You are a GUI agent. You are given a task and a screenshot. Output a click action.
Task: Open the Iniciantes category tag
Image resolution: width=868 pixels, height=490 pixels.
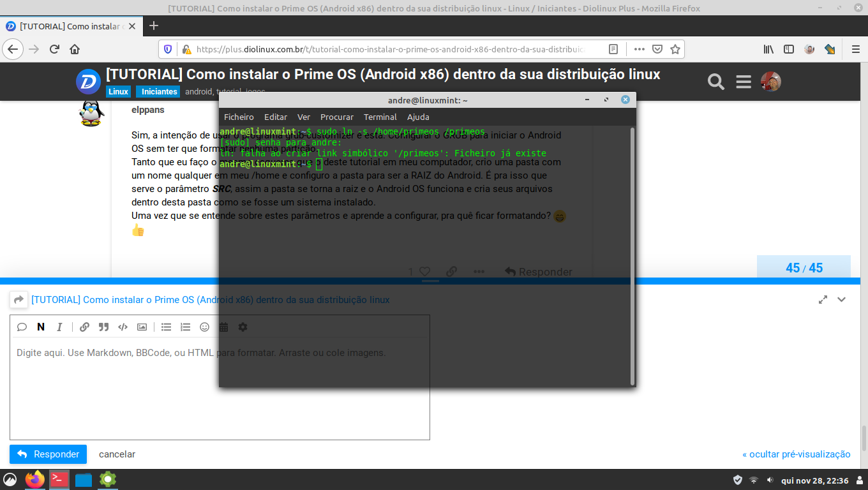(160, 92)
